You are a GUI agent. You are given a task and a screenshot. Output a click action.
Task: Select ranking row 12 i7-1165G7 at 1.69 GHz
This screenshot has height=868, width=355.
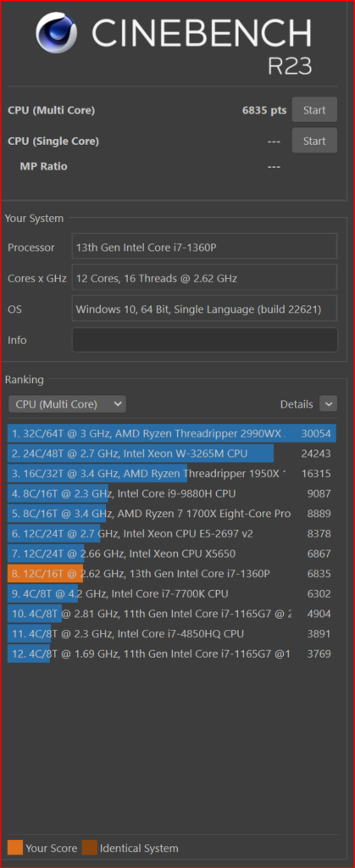172,654
